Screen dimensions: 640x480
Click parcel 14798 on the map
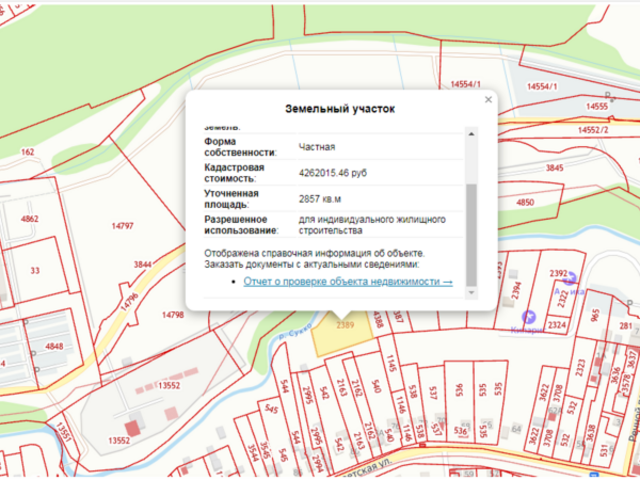coord(173,315)
